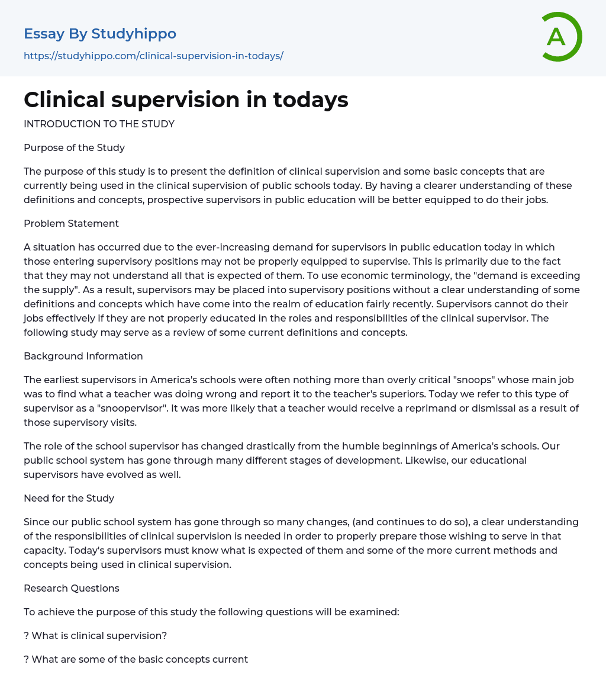Screen dimensions: 606x700
Task: Select the "INTRODUCTION TO THE STUDY" heading
Action: [x=99, y=124]
